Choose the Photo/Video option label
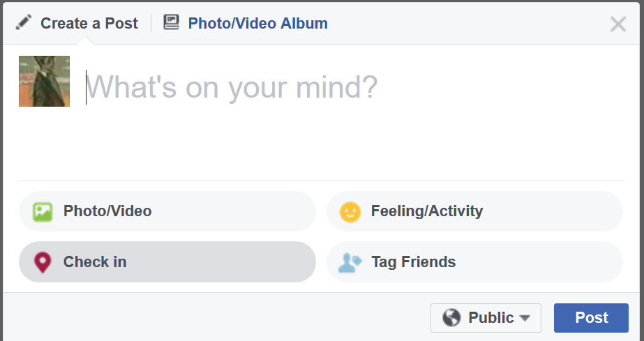The width and height of the screenshot is (644, 341). (x=107, y=211)
